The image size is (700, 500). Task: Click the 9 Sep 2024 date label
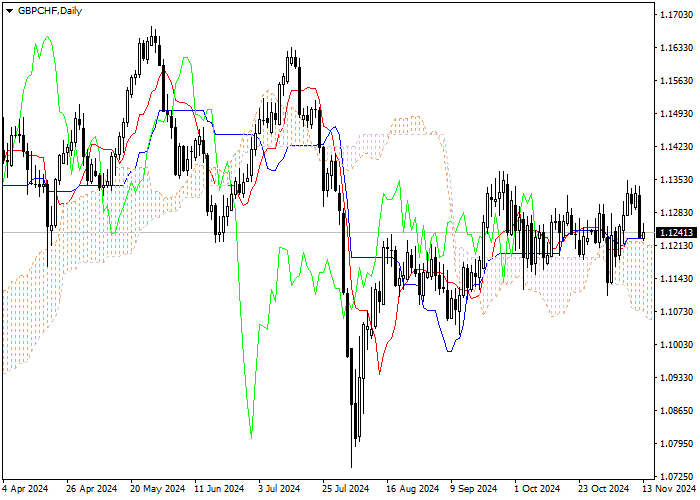pos(474,489)
